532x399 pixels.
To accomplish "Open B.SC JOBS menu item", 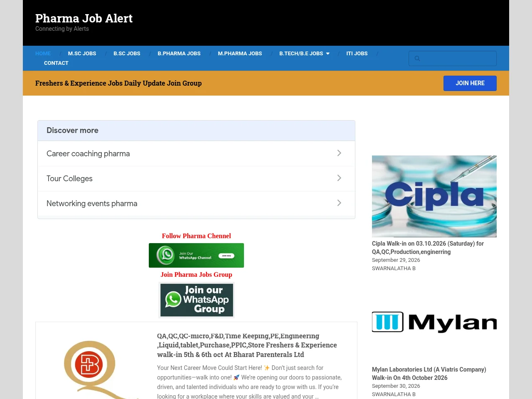I will [127, 54].
